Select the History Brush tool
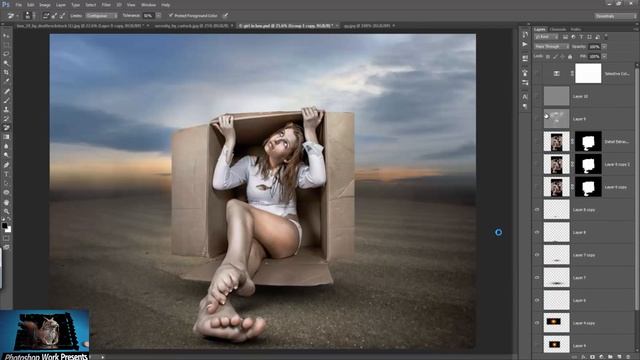Image resolution: width=640 pixels, height=360 pixels. coord(6,118)
